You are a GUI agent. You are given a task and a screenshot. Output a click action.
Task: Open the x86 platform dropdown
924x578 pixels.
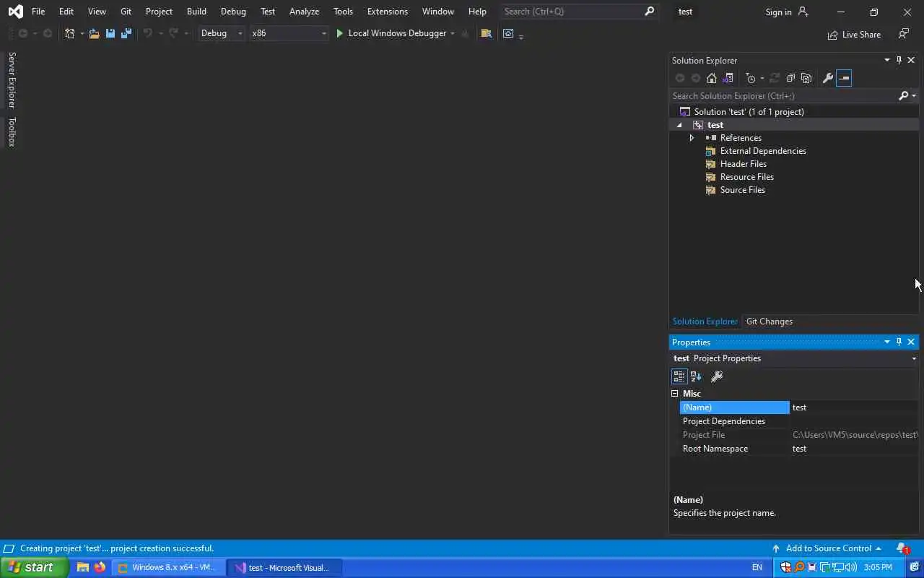[289, 33]
